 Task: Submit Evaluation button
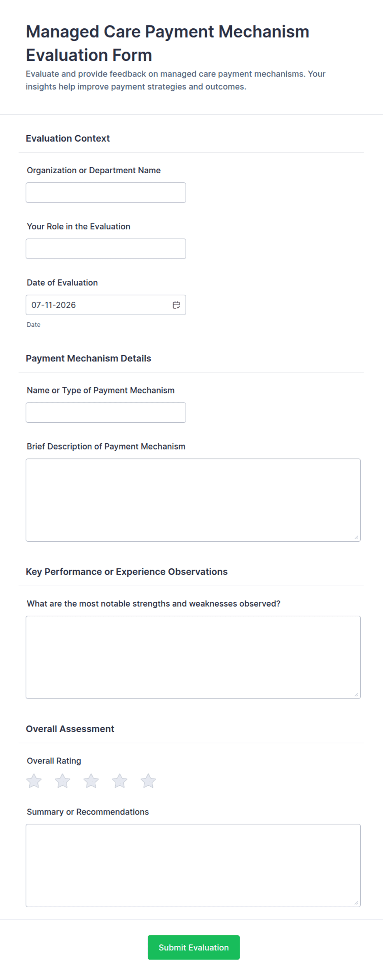194,947
